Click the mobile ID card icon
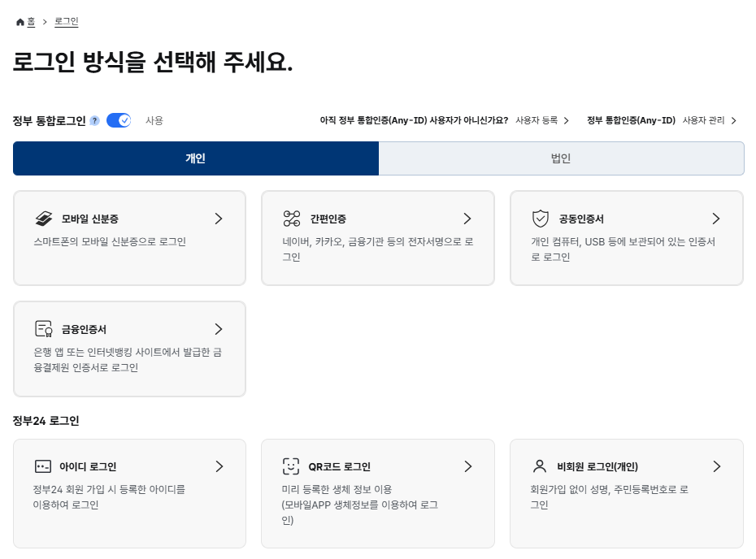The width and height of the screenshot is (756, 559). (x=44, y=219)
